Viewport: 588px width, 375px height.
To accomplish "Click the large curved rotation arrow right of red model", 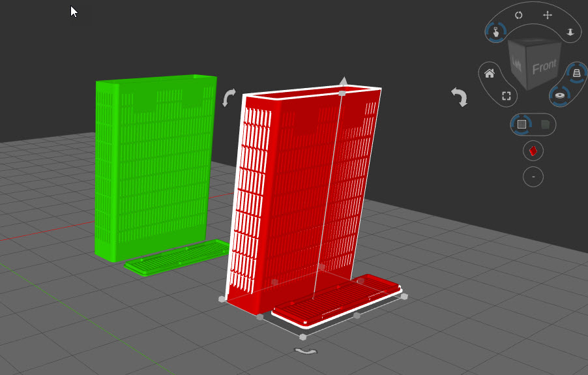I will [460, 97].
